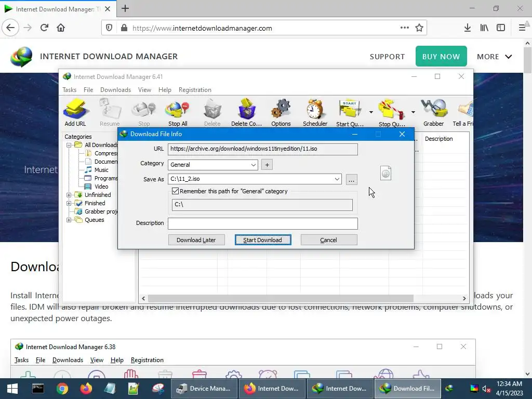Viewport: 532px width, 399px height.
Task: Click the Firefox address bar
Action: pyautogui.click(x=264, y=28)
